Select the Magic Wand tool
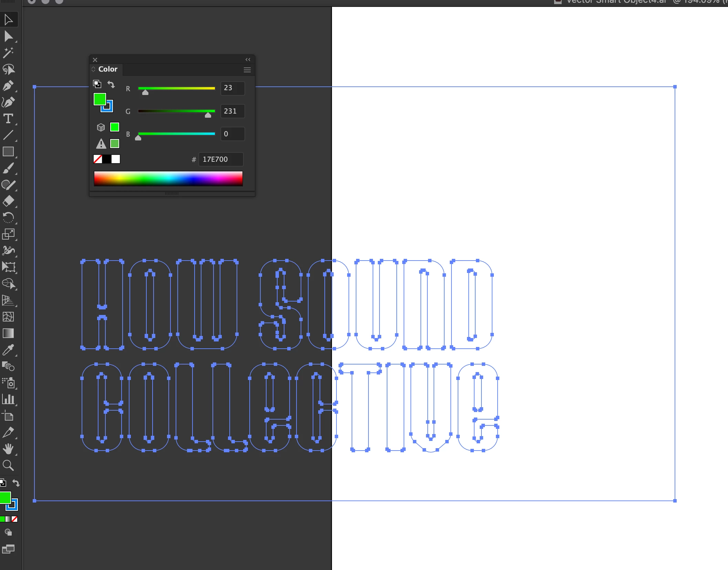Viewport: 728px width, 570px height. (x=8, y=53)
